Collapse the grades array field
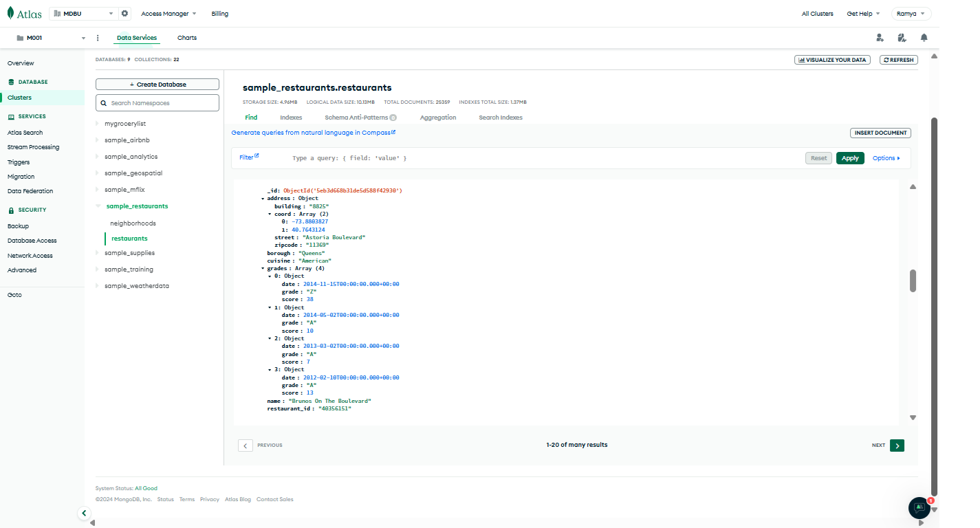This screenshot has width=980, height=528. [263, 269]
